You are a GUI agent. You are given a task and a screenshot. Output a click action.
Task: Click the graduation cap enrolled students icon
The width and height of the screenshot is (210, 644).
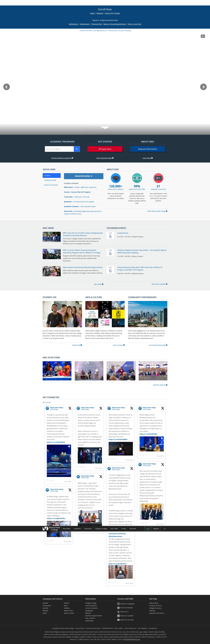point(115,178)
